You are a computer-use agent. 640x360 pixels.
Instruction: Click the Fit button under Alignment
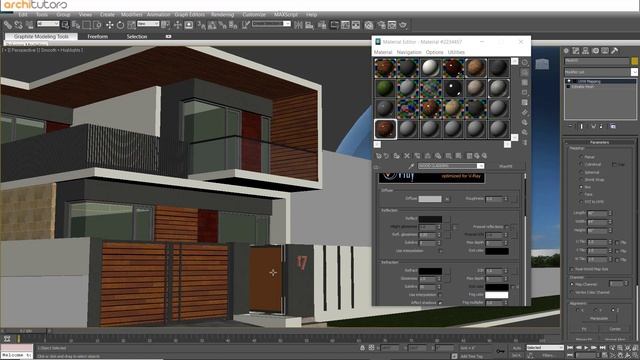[x=584, y=329]
